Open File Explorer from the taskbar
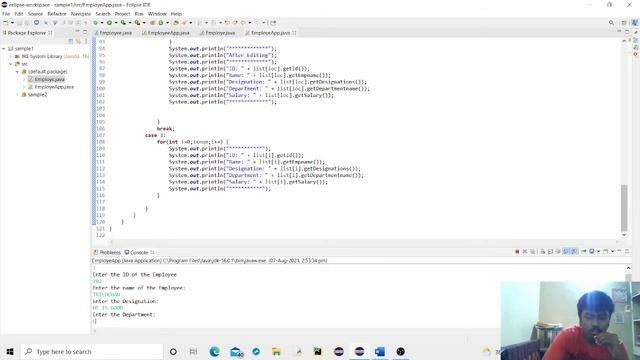The height and width of the screenshot is (360, 640). click(x=276, y=351)
